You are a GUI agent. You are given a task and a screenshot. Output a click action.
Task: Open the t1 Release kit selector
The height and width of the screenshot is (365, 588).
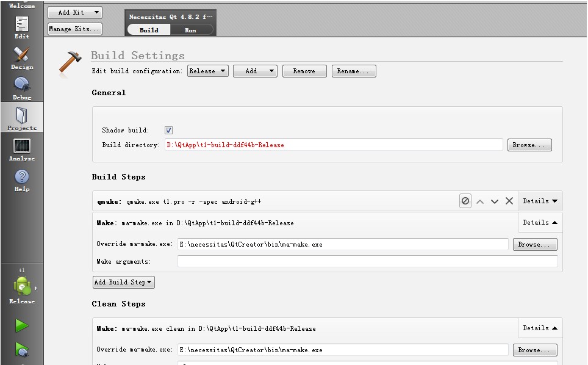pos(22,287)
